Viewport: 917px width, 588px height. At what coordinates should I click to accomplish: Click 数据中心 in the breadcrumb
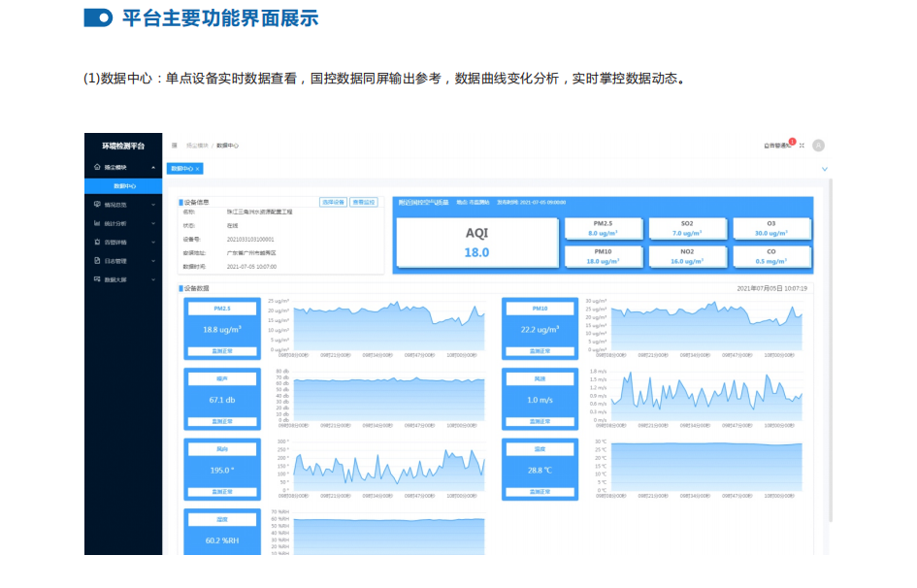227,146
